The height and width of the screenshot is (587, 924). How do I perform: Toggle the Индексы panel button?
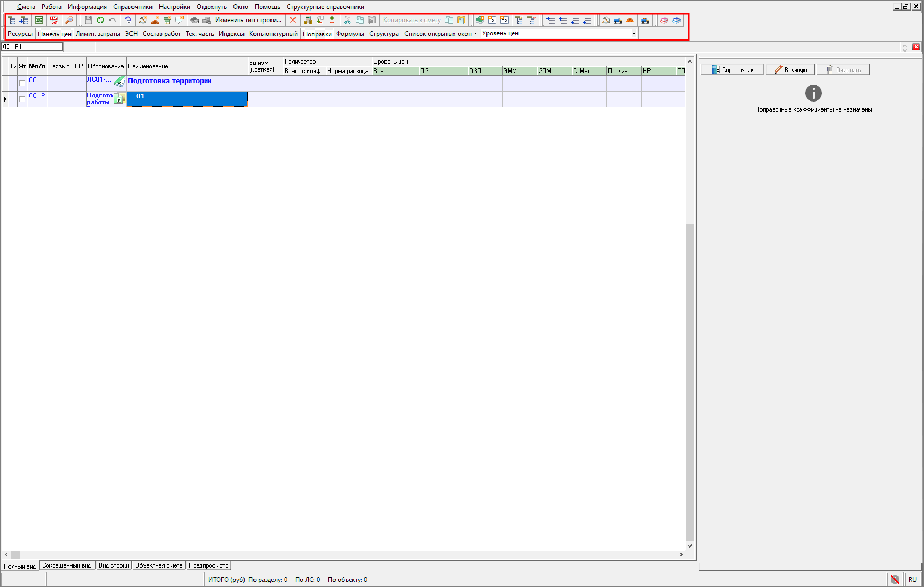click(231, 34)
